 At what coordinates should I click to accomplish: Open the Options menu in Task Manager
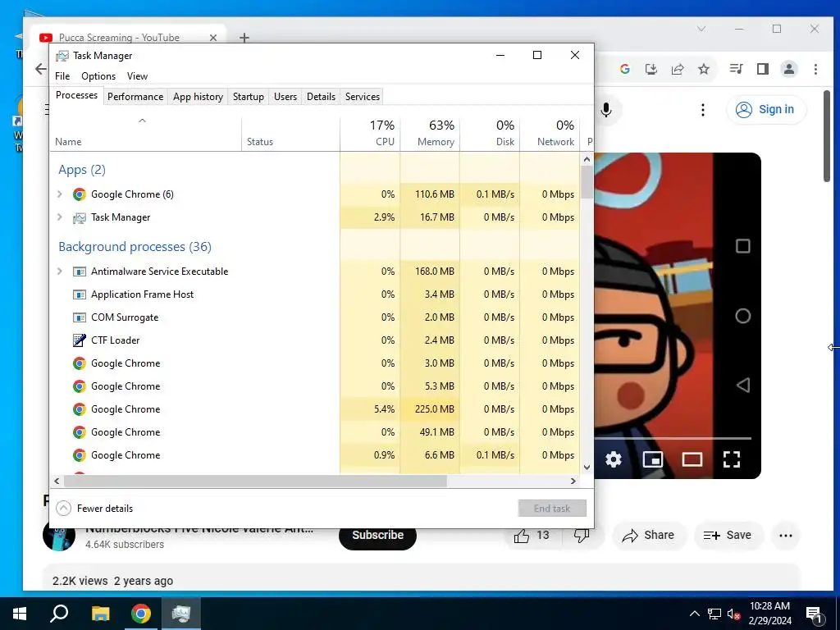[98, 76]
